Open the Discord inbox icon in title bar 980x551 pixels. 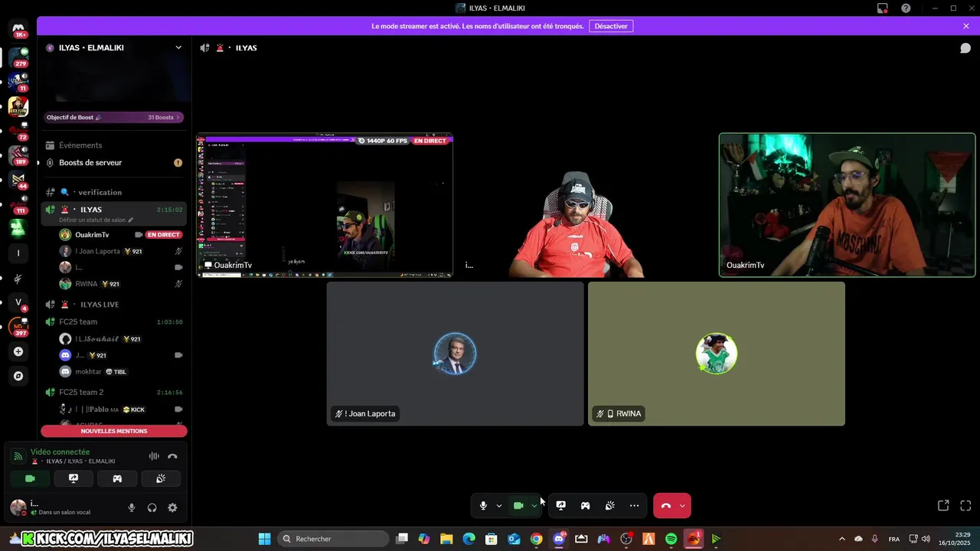tap(883, 8)
